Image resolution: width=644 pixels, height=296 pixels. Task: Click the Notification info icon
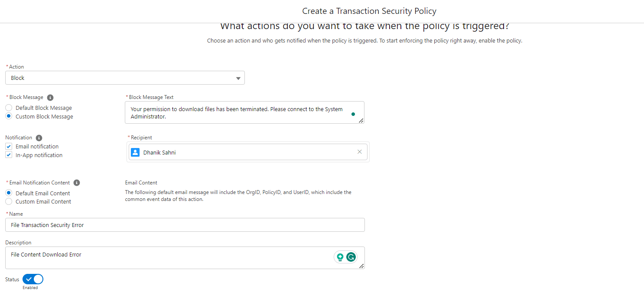(x=39, y=138)
